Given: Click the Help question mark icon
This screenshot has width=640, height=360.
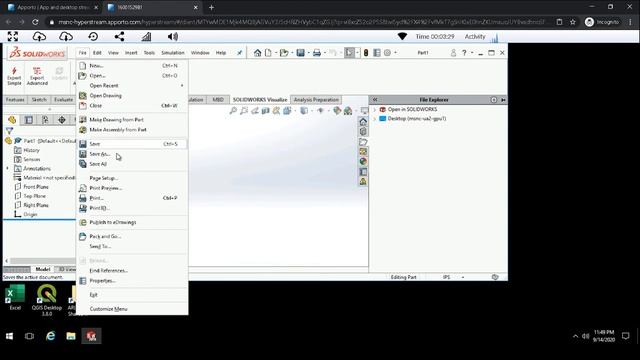Looking at the screenshot, I should [464, 53].
